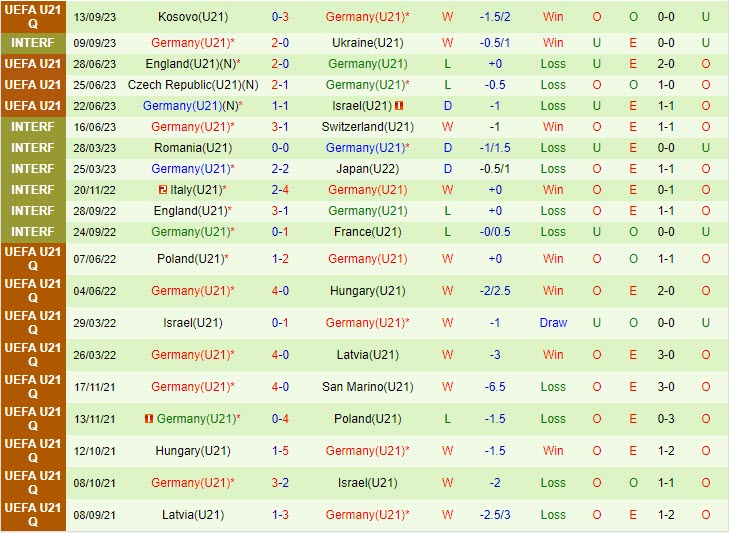Image resolution: width=729 pixels, height=533 pixels.
Task: Open Switzerland(U21) team link
Action: [x=367, y=127]
